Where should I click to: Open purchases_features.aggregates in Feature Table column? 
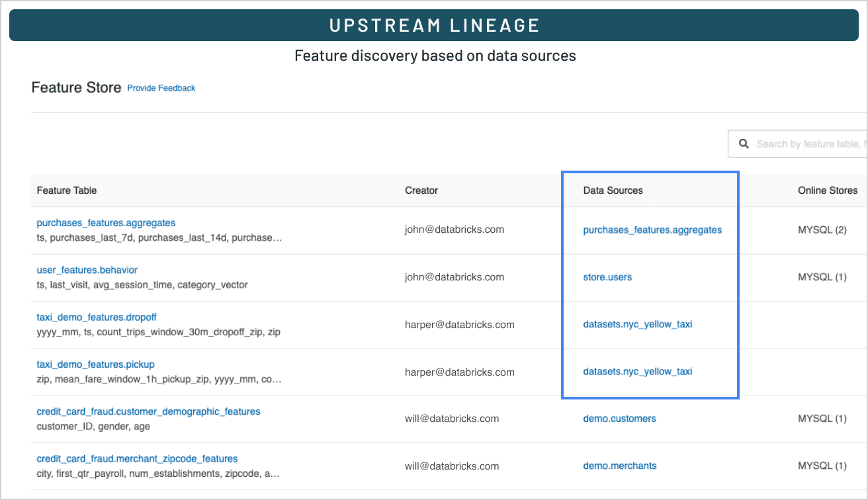click(106, 223)
